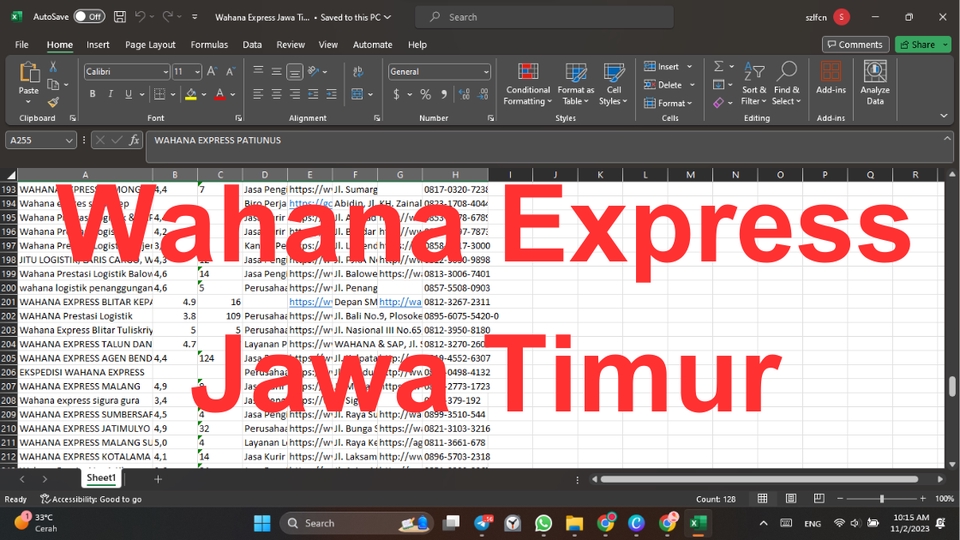Switch to the Data tab
Viewport: 960px width, 540px height.
tap(252, 45)
